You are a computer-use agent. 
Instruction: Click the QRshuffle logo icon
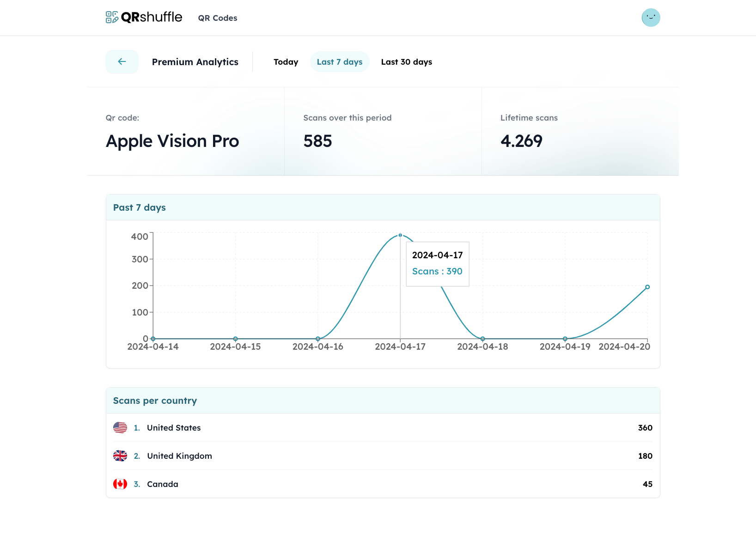[112, 18]
